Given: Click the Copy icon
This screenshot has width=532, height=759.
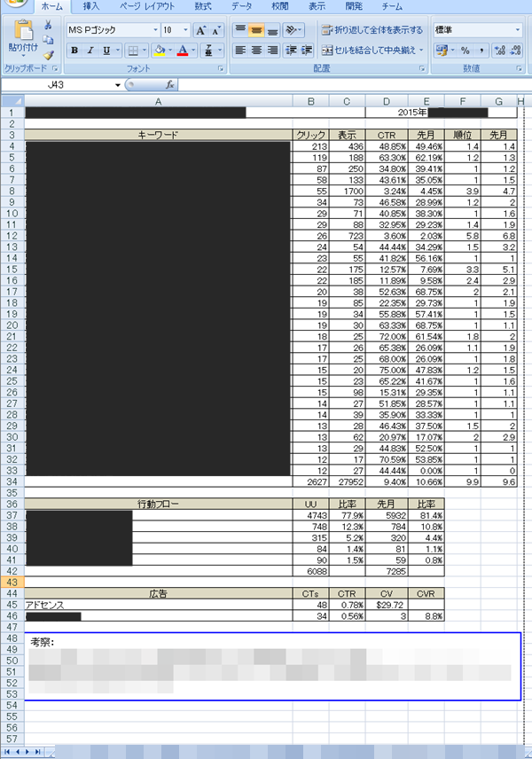Looking at the screenshot, I should (x=48, y=40).
